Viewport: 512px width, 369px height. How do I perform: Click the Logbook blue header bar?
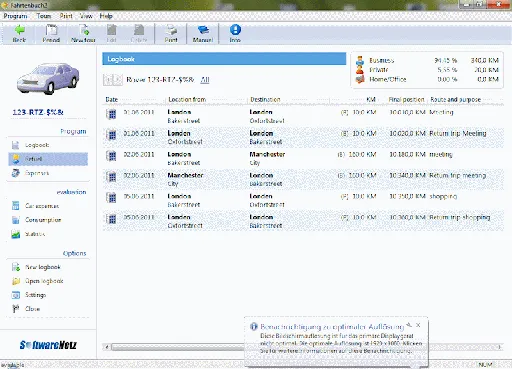point(224,59)
